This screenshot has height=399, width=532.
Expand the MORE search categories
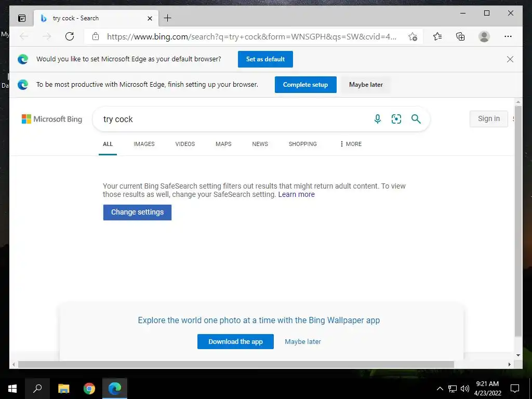351,144
